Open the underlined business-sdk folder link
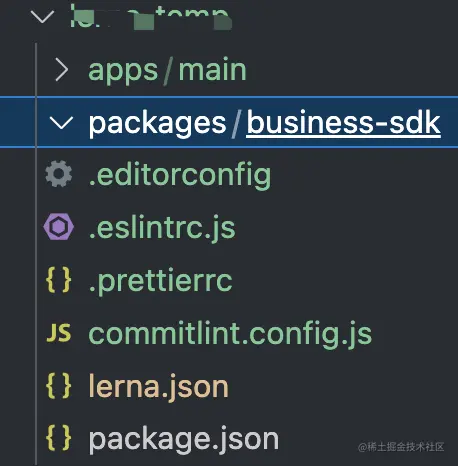 [344, 123]
